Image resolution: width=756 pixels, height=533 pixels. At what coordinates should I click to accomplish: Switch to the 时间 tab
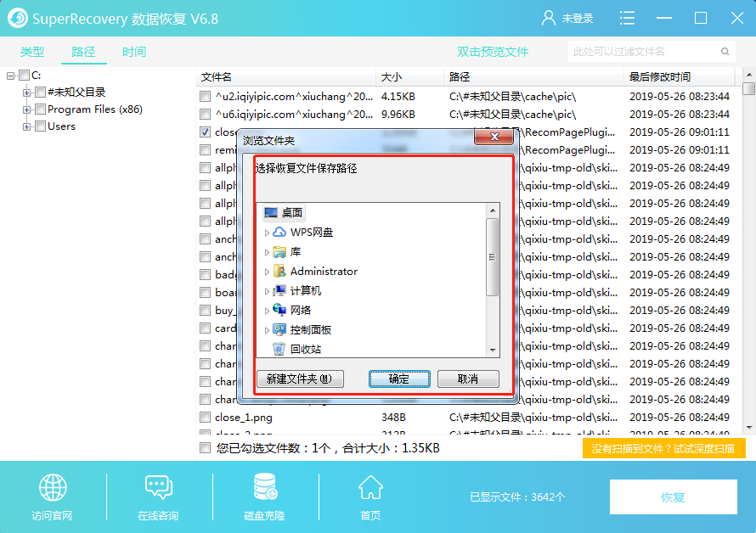pos(133,51)
